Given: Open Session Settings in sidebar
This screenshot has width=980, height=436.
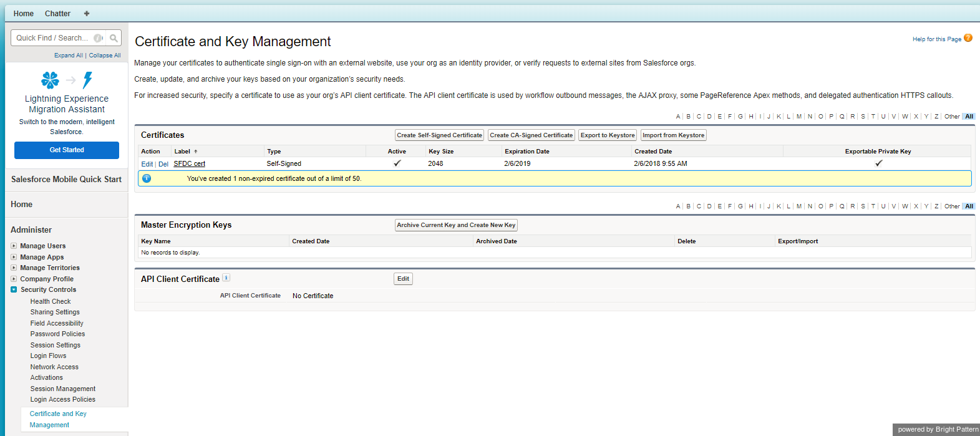Looking at the screenshot, I should (56, 345).
